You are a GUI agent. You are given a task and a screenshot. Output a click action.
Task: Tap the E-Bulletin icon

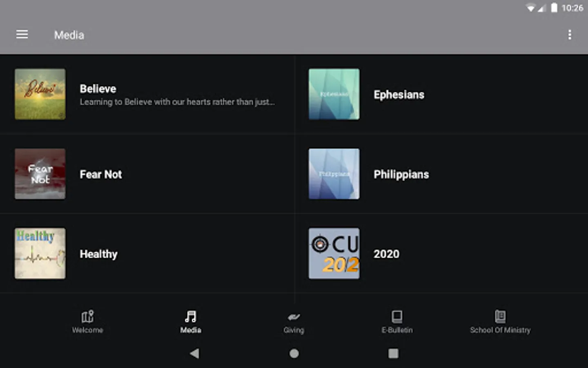point(397,316)
